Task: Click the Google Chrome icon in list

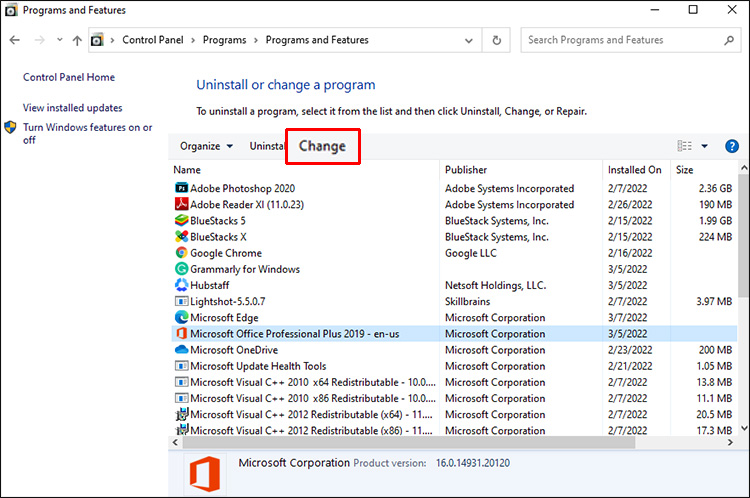Action: click(181, 253)
